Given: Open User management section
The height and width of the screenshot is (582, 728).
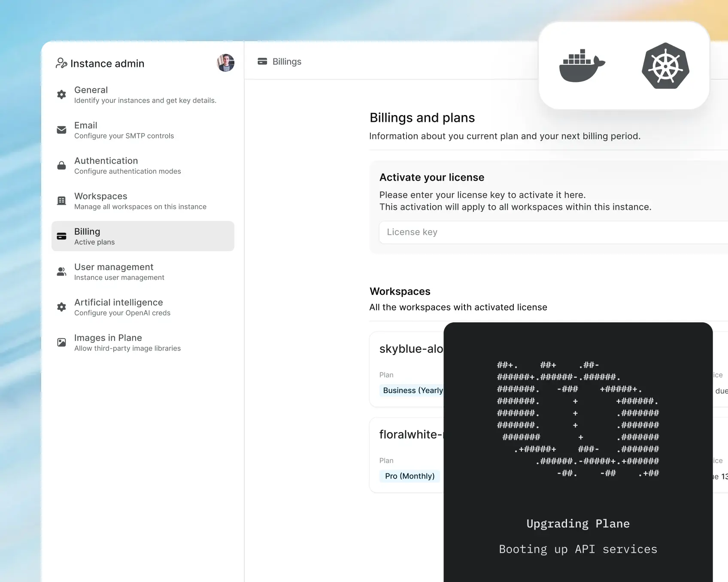Looking at the screenshot, I should coord(143,272).
